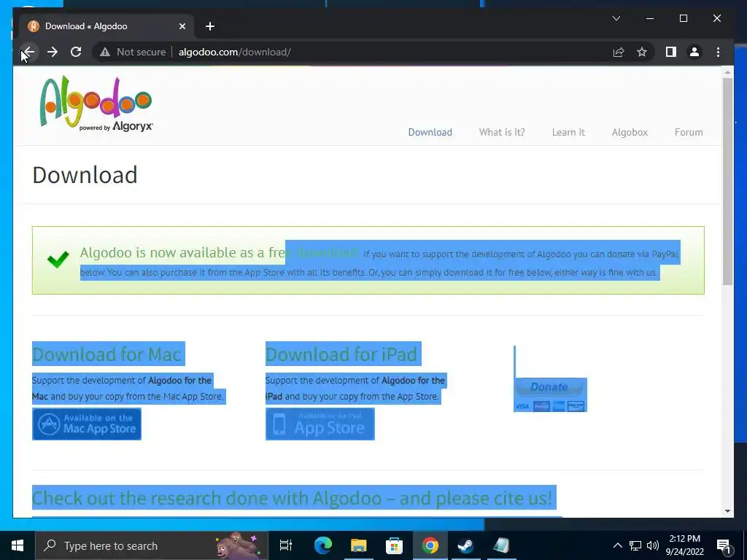Open the What is it? nav item
Screen dimensions: 747x560
(502, 133)
